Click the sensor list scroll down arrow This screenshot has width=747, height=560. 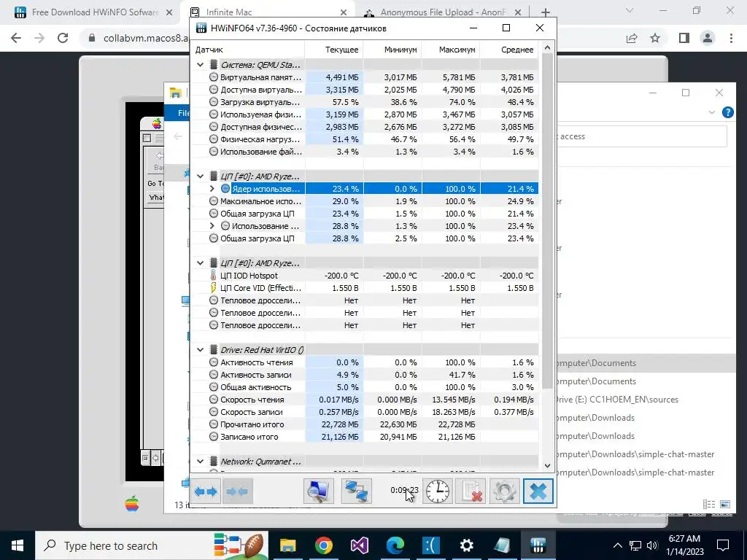(x=547, y=465)
